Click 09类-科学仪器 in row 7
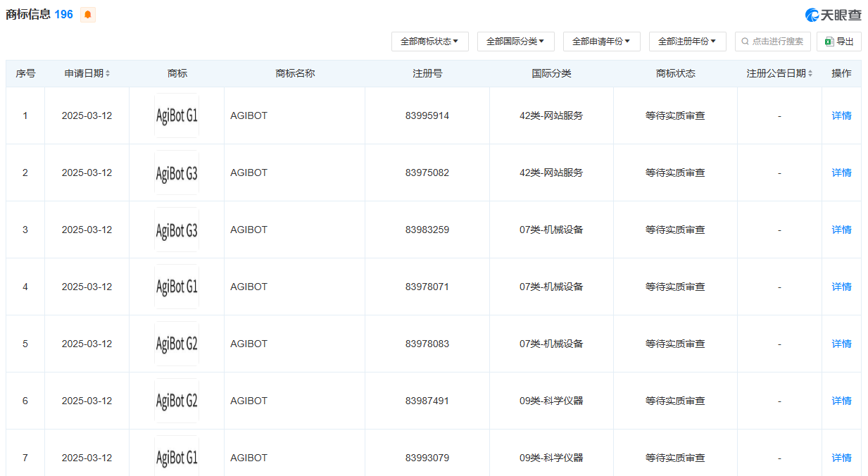 click(551, 458)
